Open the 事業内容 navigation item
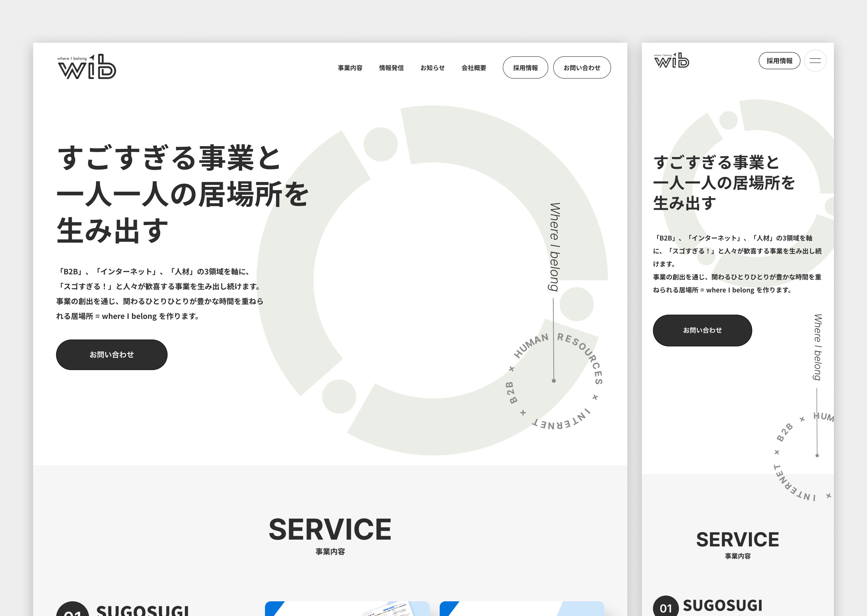Image resolution: width=867 pixels, height=616 pixels. 350,68
